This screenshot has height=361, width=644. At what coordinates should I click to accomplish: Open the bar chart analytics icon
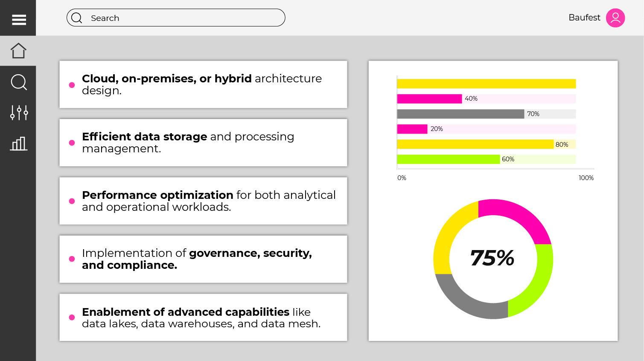19,144
